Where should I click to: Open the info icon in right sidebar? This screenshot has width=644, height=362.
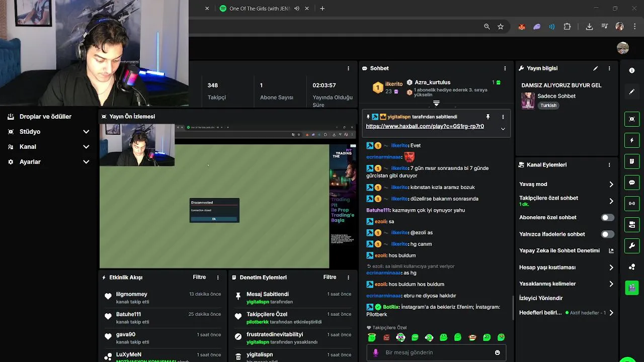632,70
